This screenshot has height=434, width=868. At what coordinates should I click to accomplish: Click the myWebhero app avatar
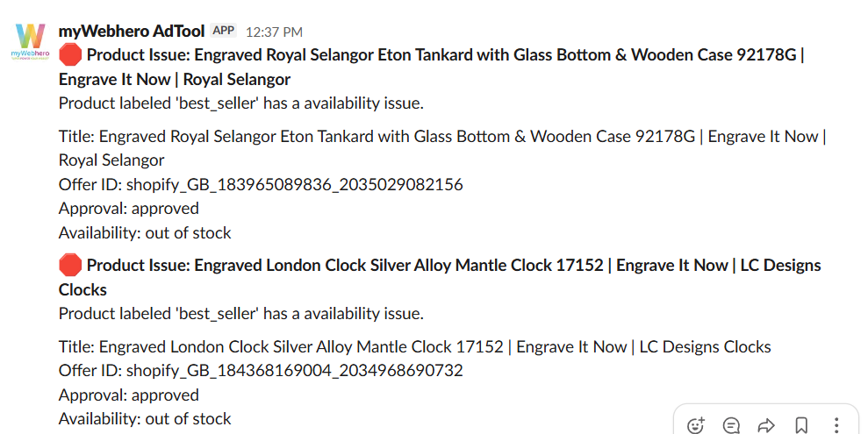[29, 40]
